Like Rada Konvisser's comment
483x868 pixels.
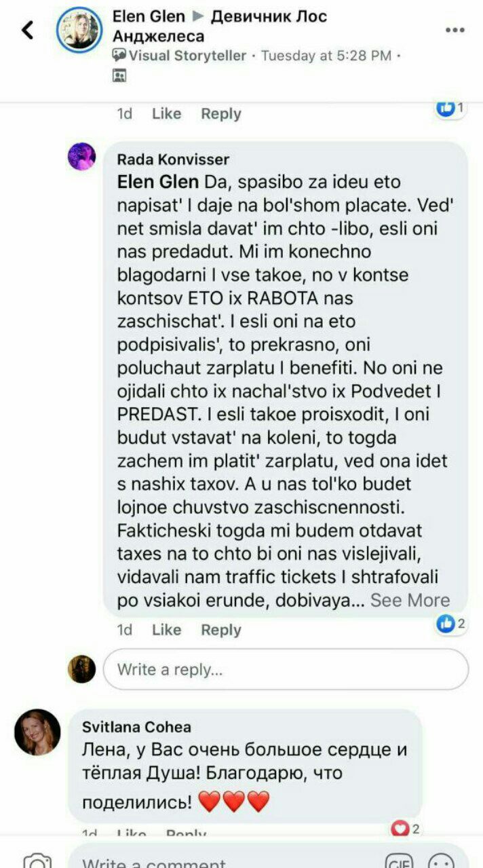166,630
